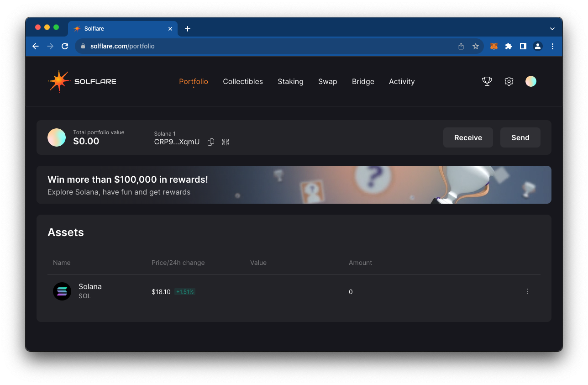Open the wallet profile avatar
Image resolution: width=588 pixels, height=385 pixels.
point(530,81)
